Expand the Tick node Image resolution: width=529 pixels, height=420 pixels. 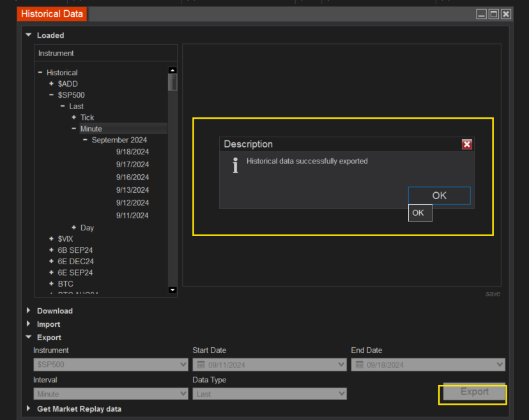pyautogui.click(x=74, y=117)
